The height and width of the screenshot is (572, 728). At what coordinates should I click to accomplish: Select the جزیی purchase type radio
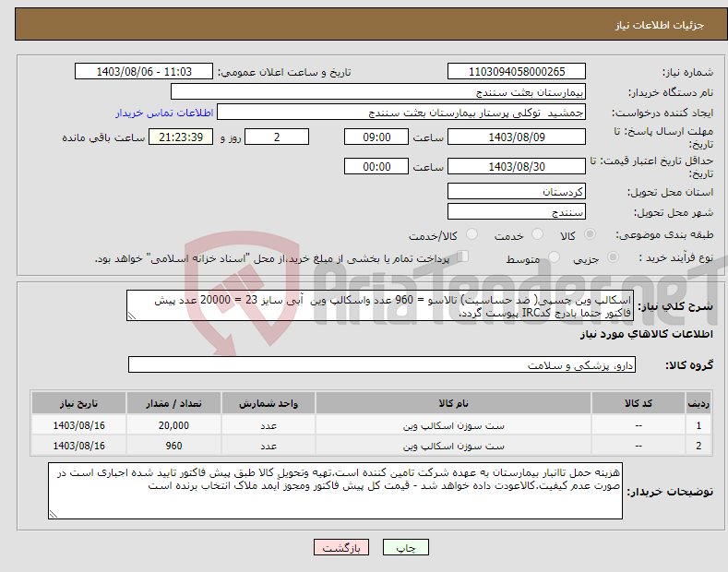coord(613,257)
